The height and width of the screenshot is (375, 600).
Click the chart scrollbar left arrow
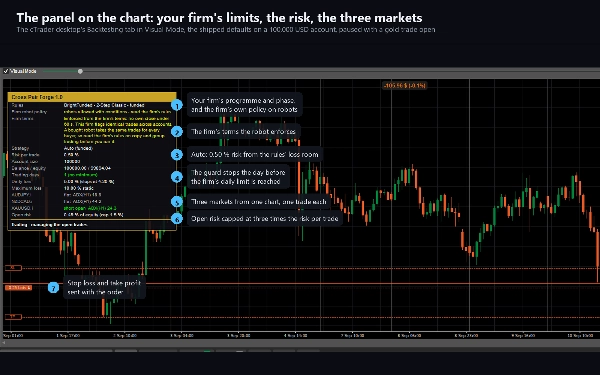point(5,343)
